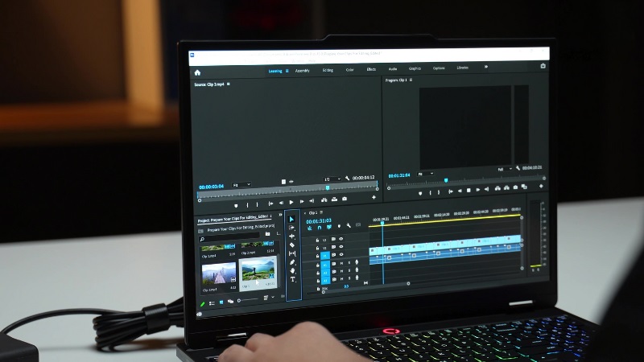
Task: Step back one frame in Source monitor
Action: tap(281, 203)
